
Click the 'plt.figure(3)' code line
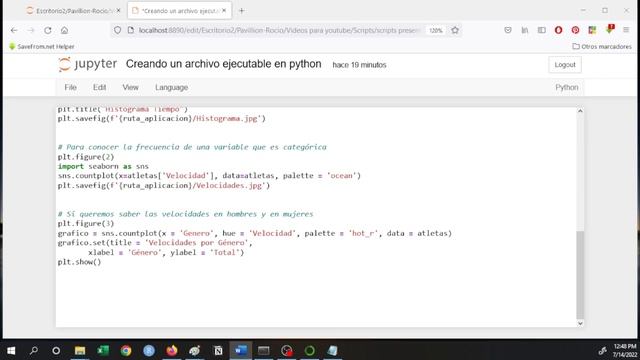pyautogui.click(x=86, y=223)
